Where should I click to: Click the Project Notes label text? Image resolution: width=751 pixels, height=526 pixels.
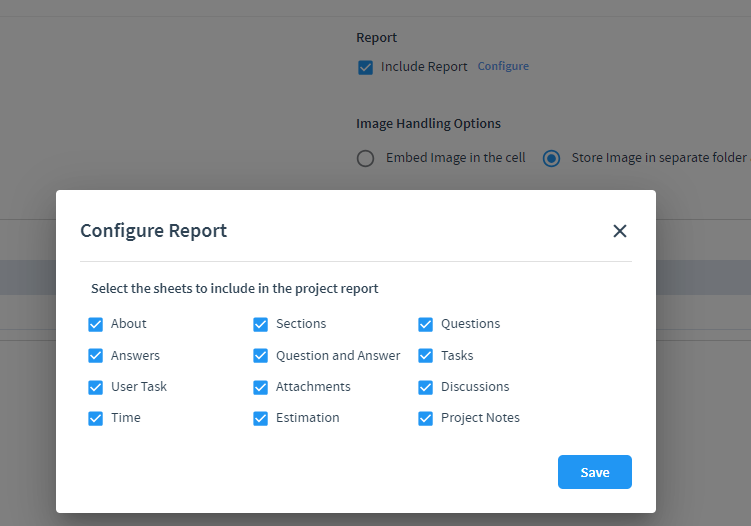coord(480,418)
